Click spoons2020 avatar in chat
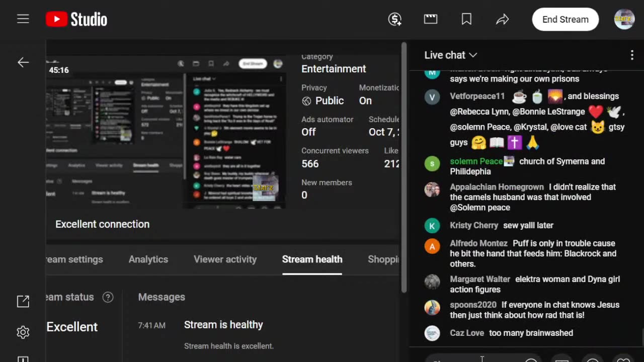 click(x=432, y=307)
